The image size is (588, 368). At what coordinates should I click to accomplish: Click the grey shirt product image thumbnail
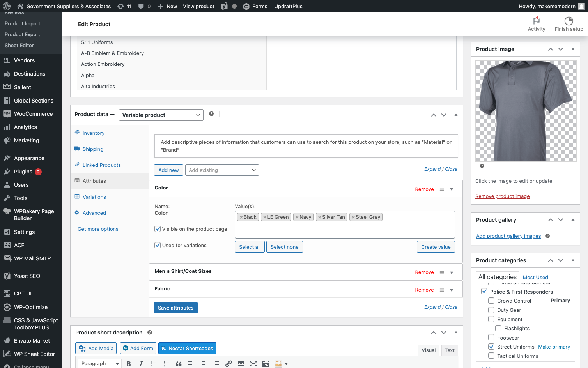point(526,111)
